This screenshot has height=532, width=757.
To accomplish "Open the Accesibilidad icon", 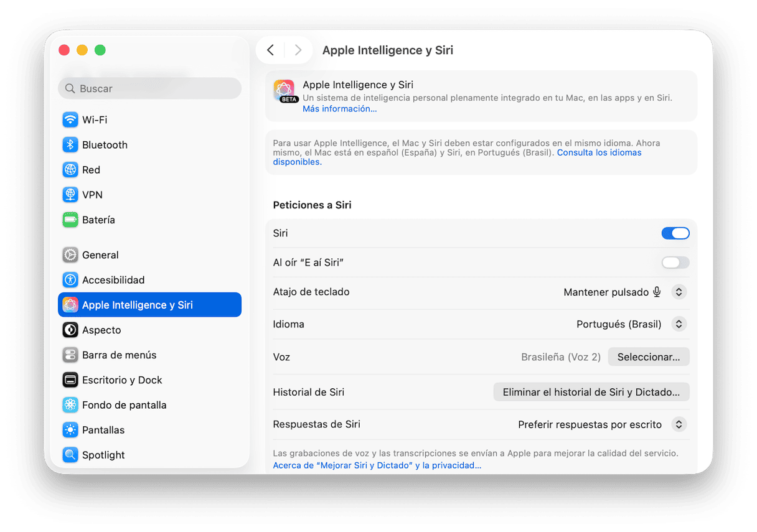I will pyautogui.click(x=70, y=280).
